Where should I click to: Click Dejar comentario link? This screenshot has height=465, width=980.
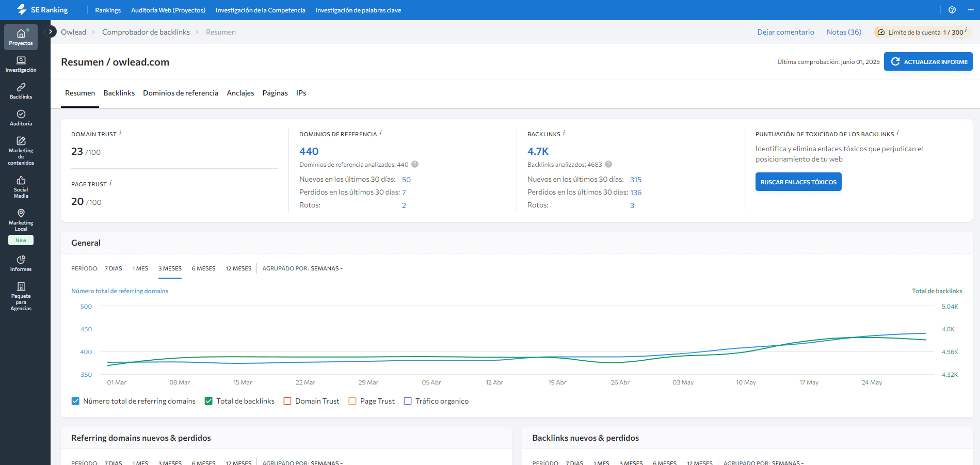tap(785, 32)
